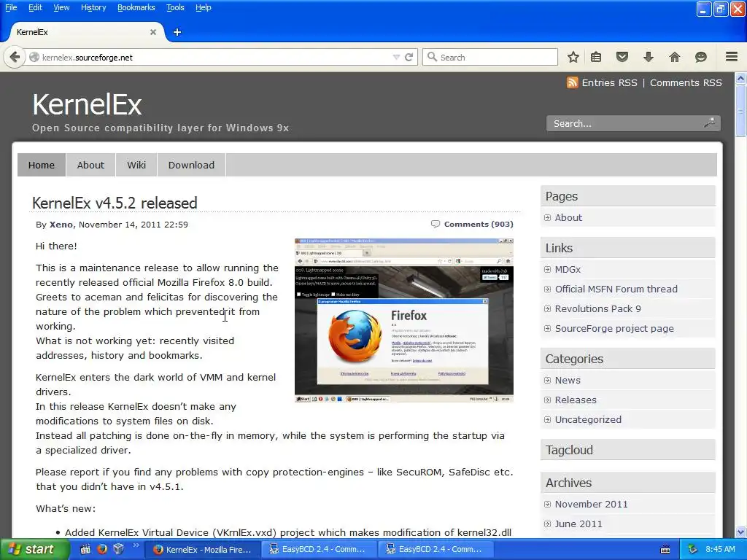Click the orange RSS feed icon

[x=572, y=82]
